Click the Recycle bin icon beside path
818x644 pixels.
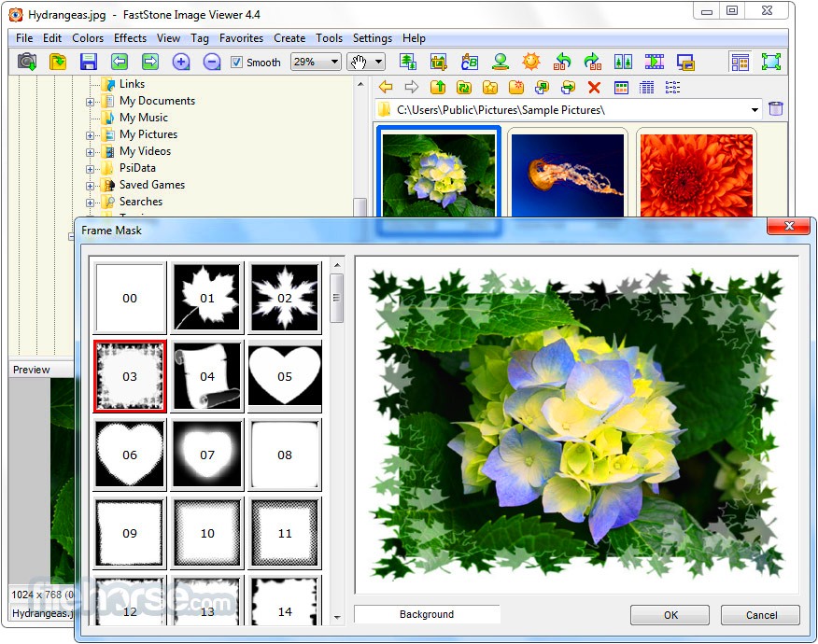point(776,109)
